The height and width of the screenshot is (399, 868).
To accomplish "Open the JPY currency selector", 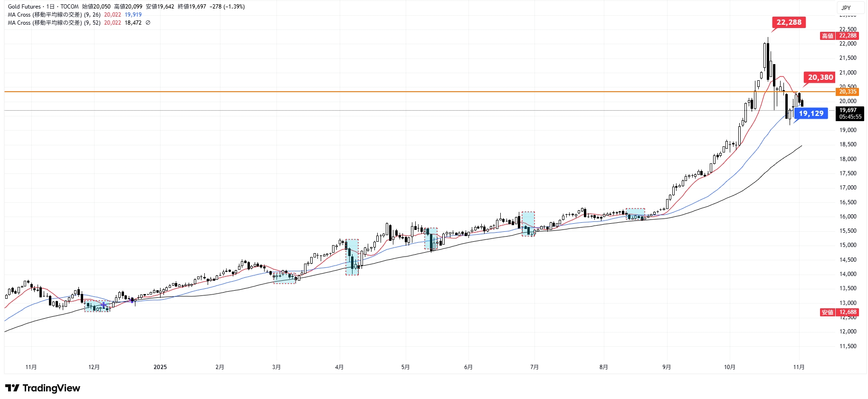I will coord(846,8).
